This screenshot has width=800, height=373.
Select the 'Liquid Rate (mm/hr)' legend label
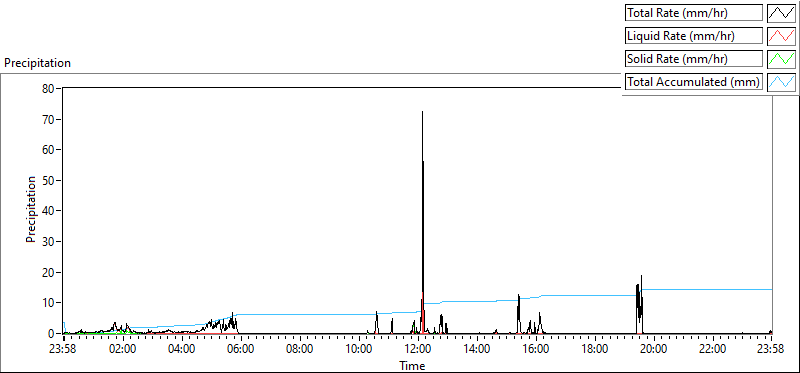tap(694, 36)
